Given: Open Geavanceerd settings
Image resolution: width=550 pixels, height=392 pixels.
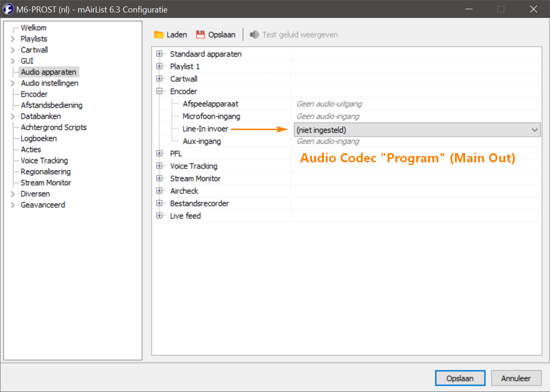Looking at the screenshot, I should (43, 205).
